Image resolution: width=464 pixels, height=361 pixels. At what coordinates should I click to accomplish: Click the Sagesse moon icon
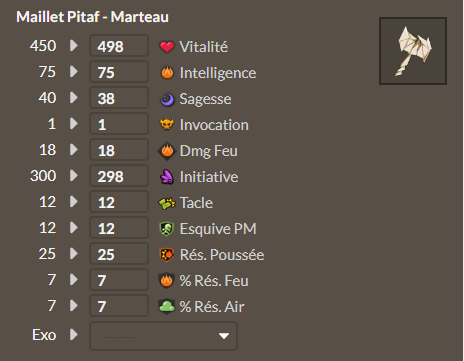point(167,99)
